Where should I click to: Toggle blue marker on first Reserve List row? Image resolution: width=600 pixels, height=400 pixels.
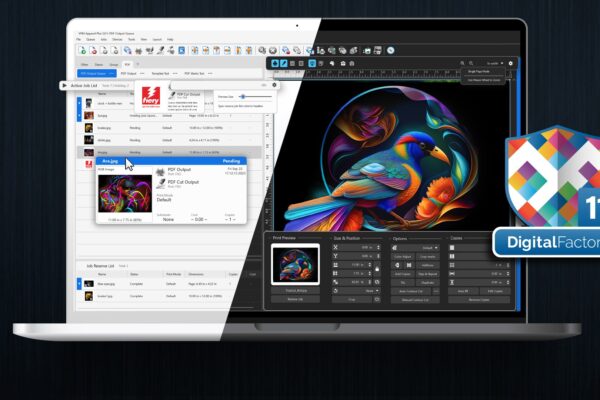click(x=78, y=283)
